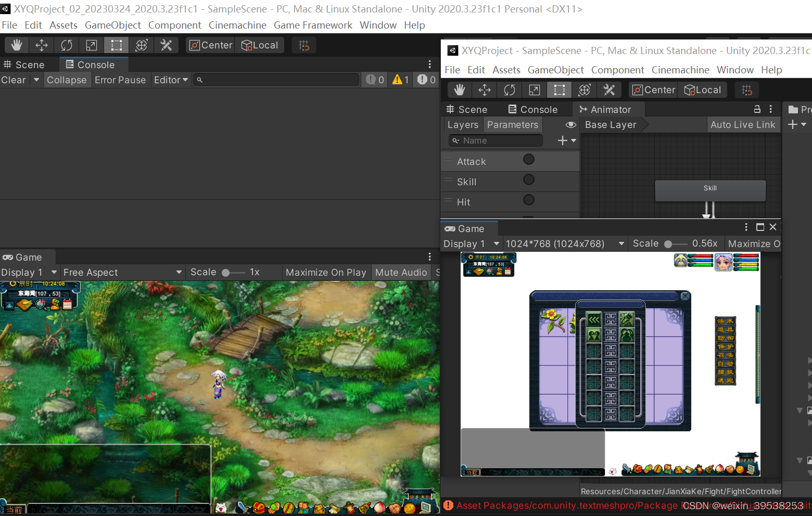Screen dimensions: 812x516
Task: Toggle Collapse in Console
Action: pyautogui.click(x=67, y=80)
